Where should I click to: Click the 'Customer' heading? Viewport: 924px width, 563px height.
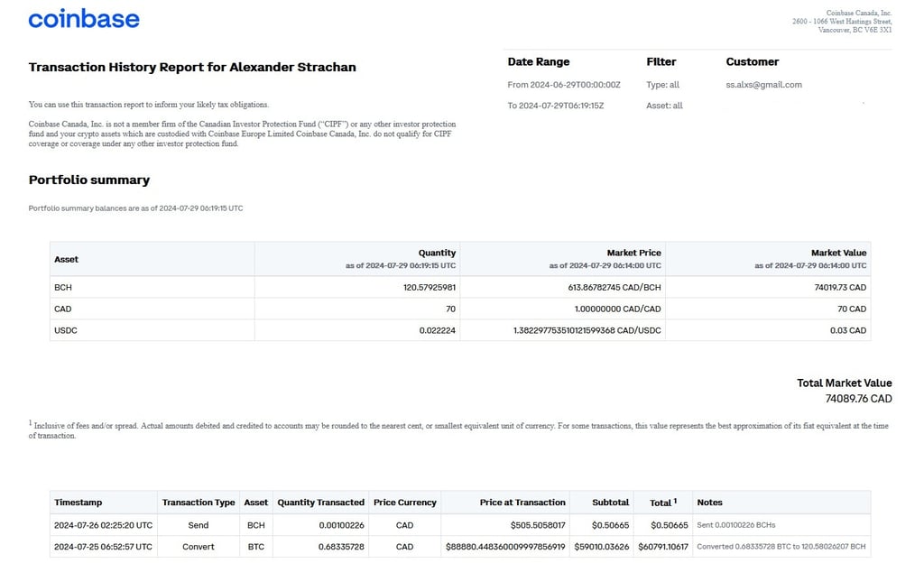pyautogui.click(x=752, y=62)
